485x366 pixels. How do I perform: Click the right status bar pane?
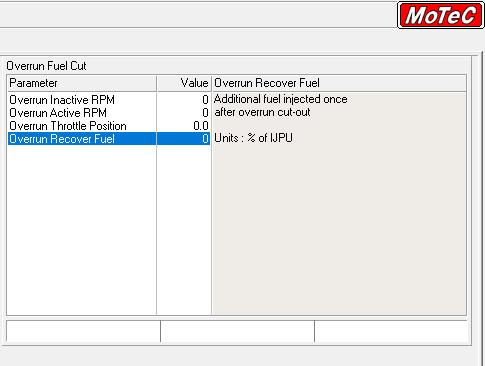[x=391, y=331]
